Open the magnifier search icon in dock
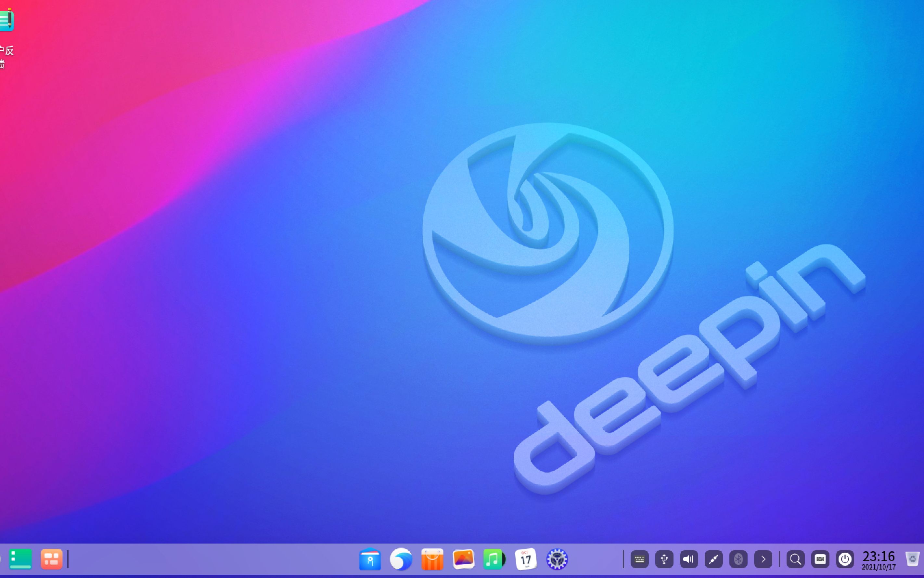 coord(796,559)
